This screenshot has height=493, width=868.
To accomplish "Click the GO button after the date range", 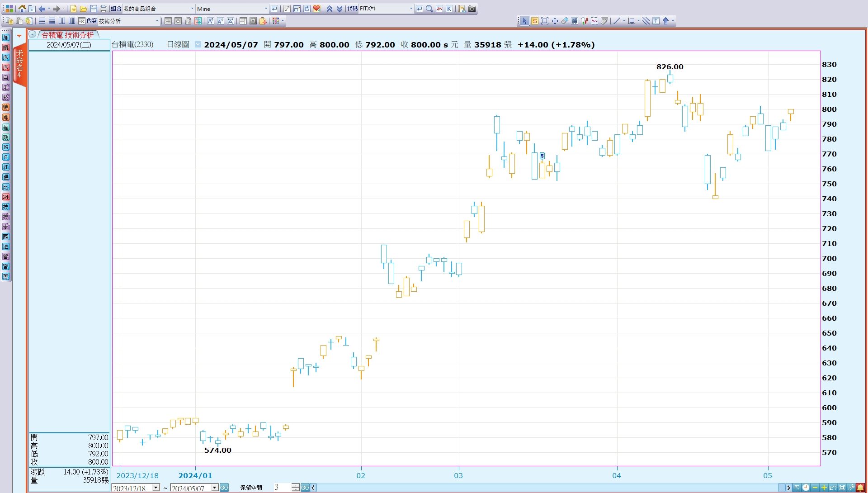I will click(224, 488).
